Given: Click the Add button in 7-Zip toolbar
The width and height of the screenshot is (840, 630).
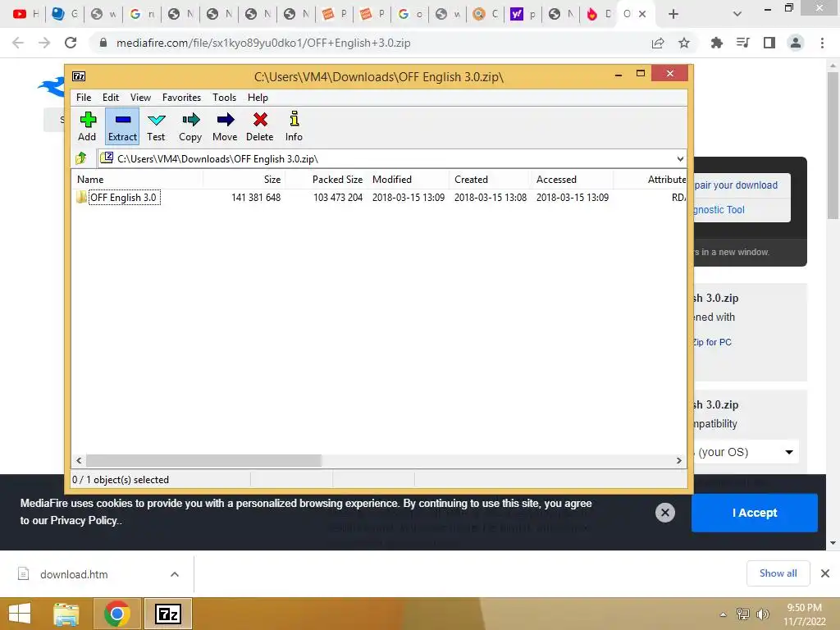Looking at the screenshot, I should 87,126.
